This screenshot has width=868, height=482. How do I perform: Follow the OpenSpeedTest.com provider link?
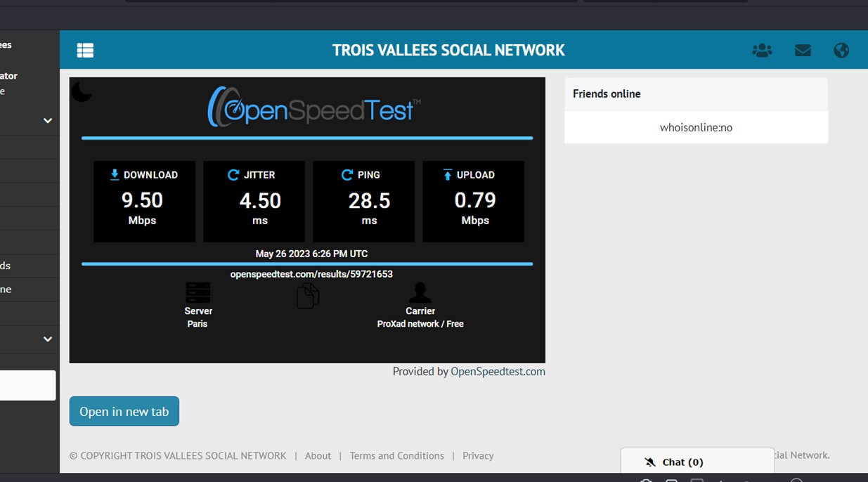coord(498,372)
